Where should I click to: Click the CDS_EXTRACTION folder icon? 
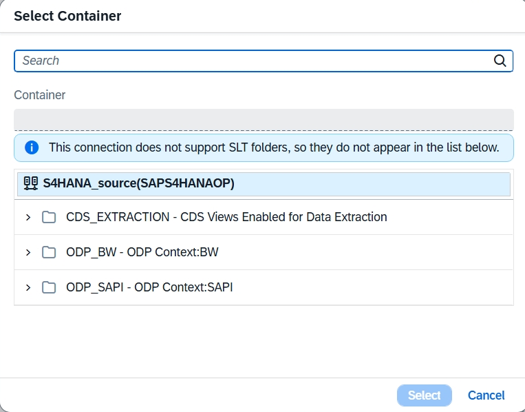coord(49,217)
